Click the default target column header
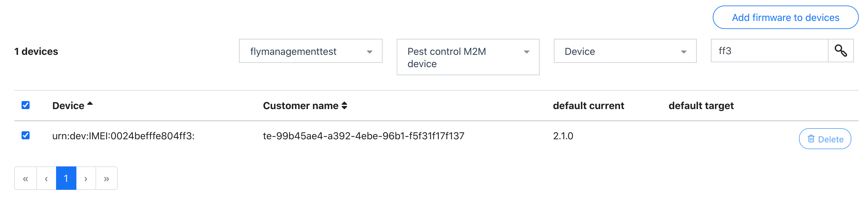The width and height of the screenshot is (868, 204). tap(701, 106)
